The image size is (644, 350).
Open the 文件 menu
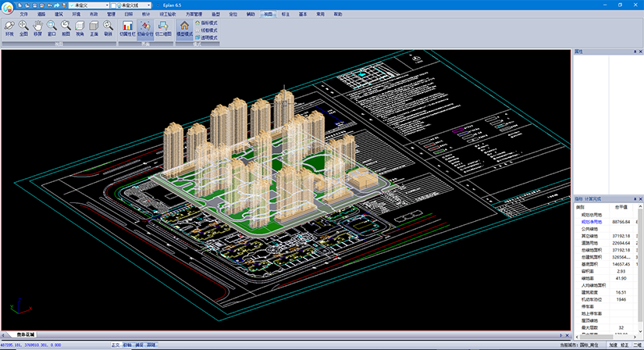23,14
